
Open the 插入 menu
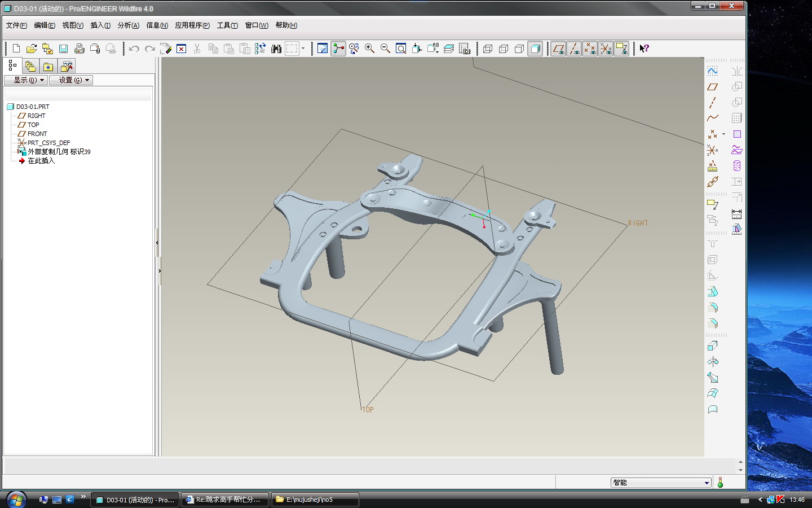pos(100,25)
